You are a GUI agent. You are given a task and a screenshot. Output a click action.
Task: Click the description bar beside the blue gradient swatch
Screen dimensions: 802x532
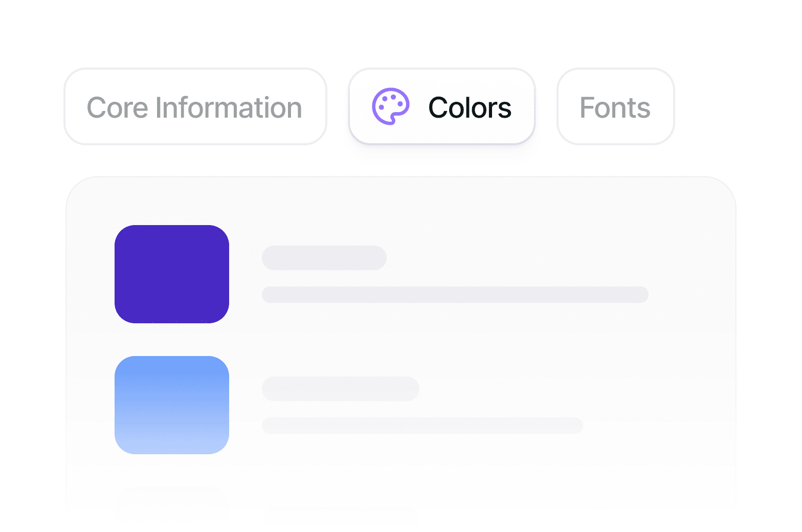pyautogui.click(x=422, y=426)
